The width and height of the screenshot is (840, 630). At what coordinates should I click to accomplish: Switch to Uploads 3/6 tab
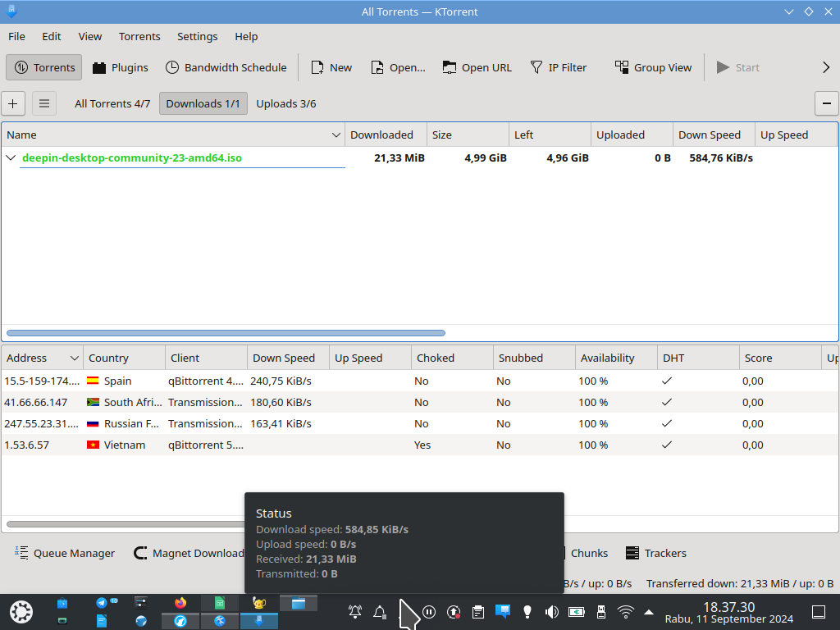point(286,103)
